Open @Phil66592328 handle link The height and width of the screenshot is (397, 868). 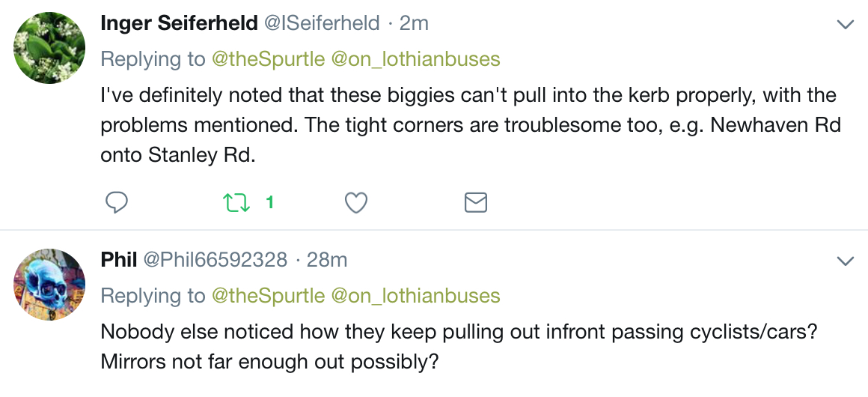[x=216, y=259]
